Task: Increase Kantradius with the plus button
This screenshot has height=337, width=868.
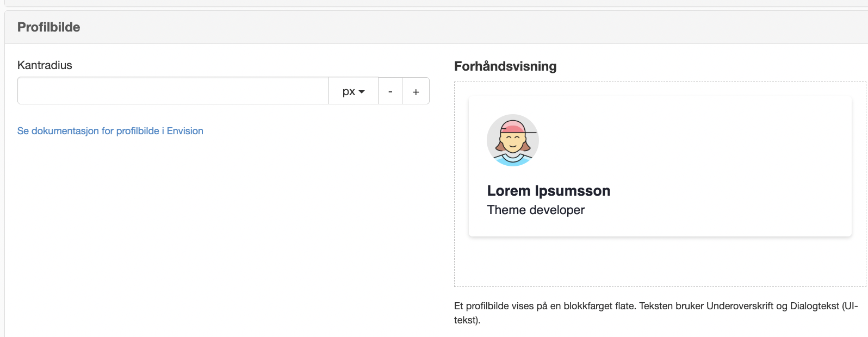Action: [416, 91]
